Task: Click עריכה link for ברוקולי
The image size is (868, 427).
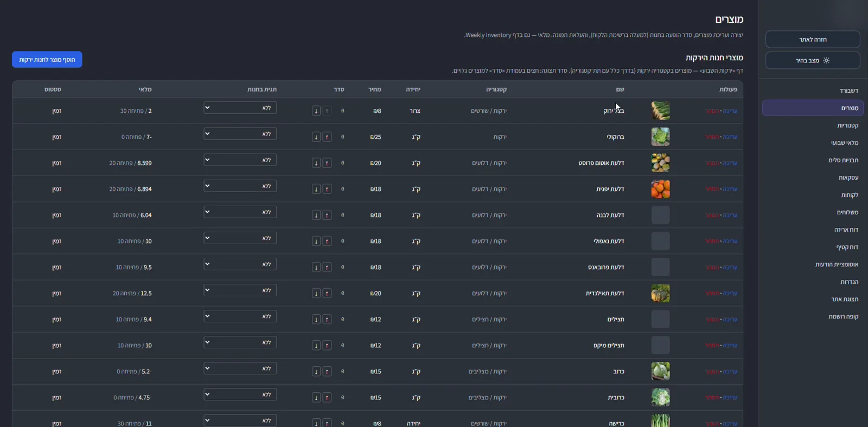Action: [x=730, y=137]
